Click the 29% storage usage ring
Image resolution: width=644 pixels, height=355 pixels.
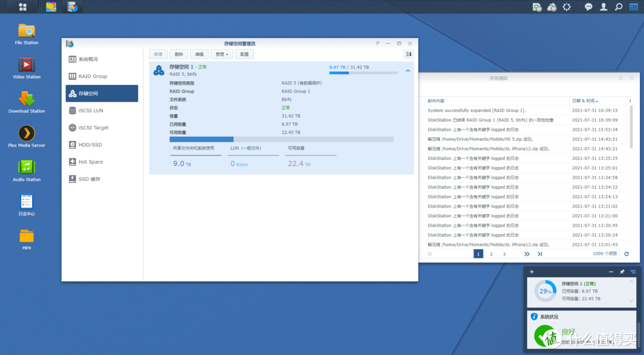546,291
